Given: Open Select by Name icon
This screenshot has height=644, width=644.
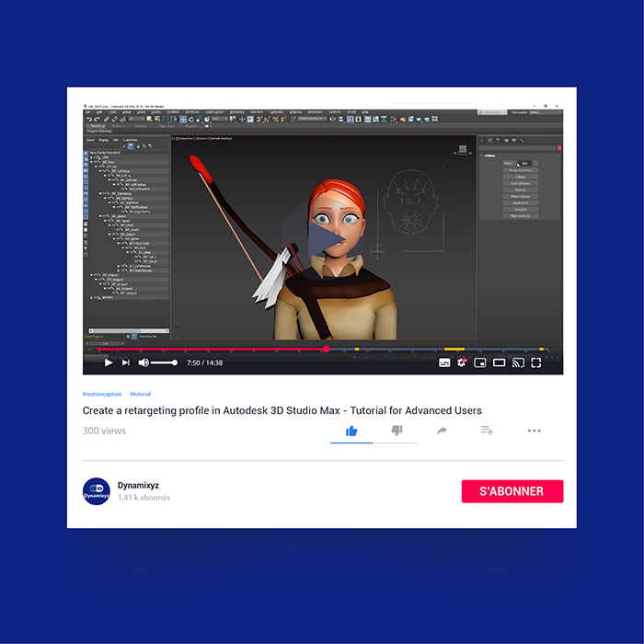Looking at the screenshot, I should tap(157, 119).
